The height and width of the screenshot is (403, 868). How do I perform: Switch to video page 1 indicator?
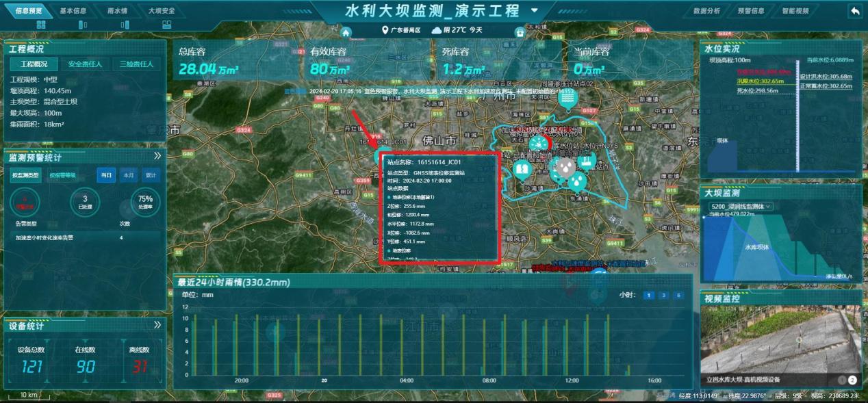point(841,380)
